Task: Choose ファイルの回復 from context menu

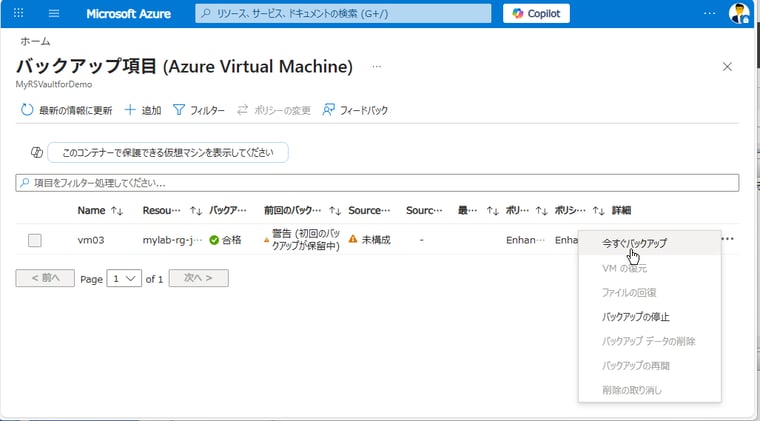Action: click(649, 292)
